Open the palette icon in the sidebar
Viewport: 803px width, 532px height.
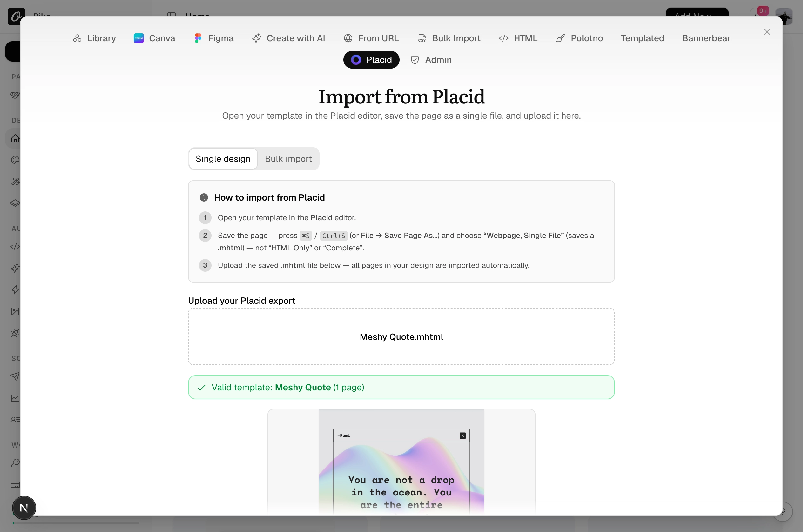[x=15, y=160]
